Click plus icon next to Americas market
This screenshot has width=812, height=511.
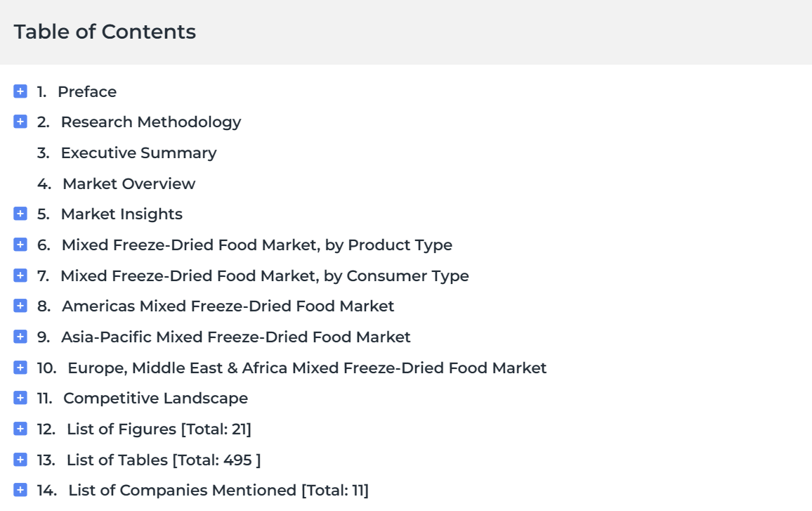click(x=20, y=306)
